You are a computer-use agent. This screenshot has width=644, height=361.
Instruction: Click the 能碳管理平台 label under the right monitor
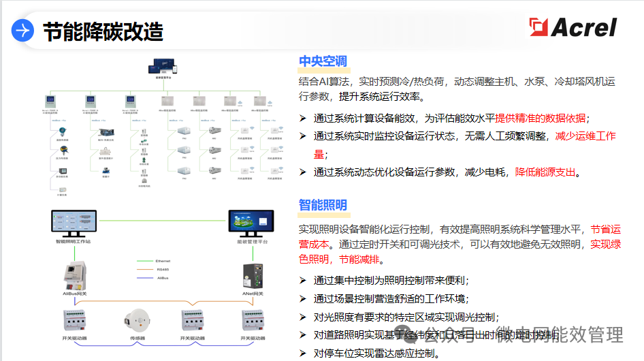(x=252, y=242)
